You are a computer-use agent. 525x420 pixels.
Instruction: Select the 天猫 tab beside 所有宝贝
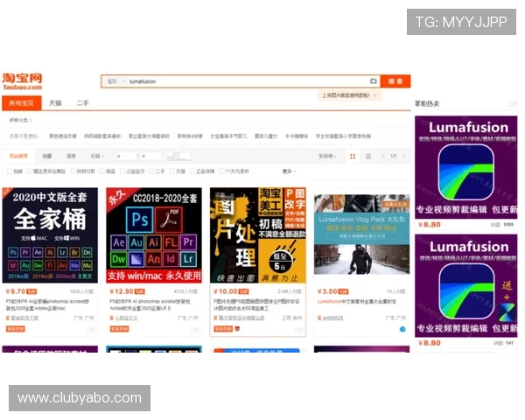coord(55,103)
